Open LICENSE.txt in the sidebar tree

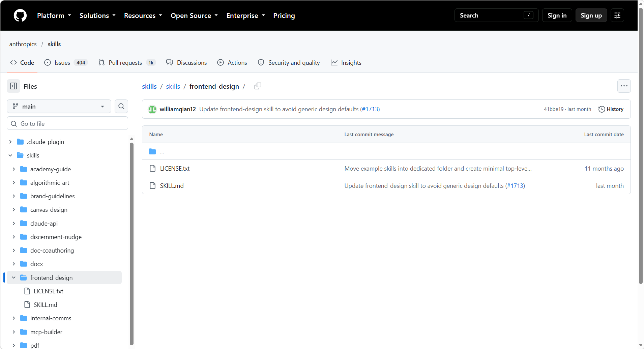tap(48, 291)
